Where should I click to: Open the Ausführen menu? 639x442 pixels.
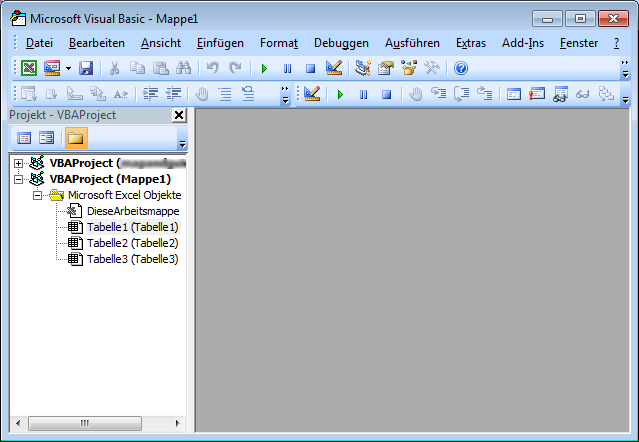tap(412, 43)
